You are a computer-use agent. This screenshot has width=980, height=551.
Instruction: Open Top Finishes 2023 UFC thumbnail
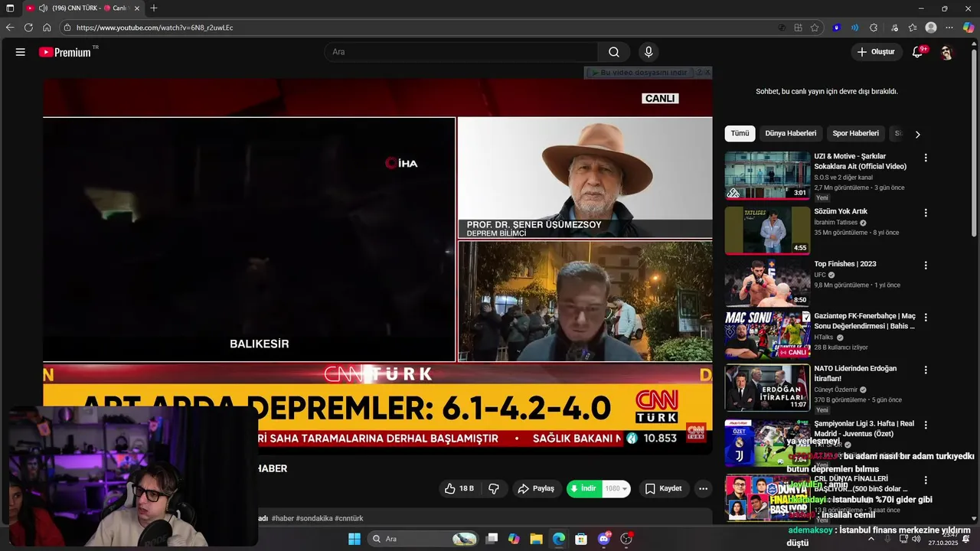[767, 282]
